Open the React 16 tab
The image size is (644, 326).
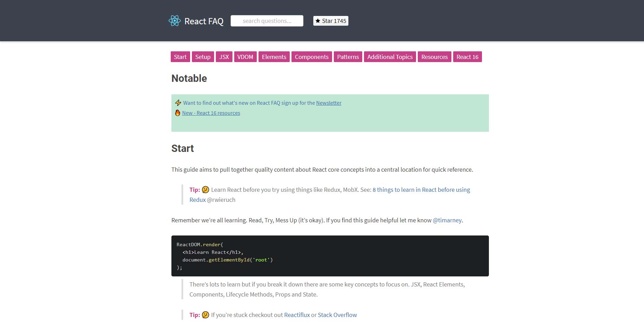tap(467, 57)
